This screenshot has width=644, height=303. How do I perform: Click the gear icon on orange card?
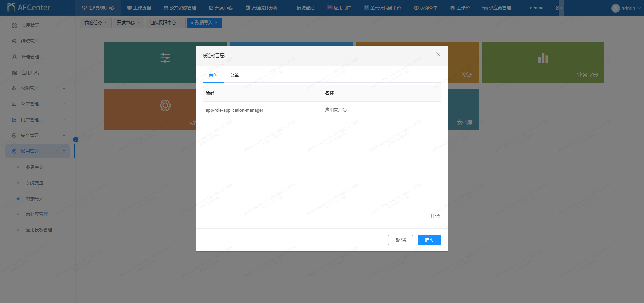coord(165,105)
